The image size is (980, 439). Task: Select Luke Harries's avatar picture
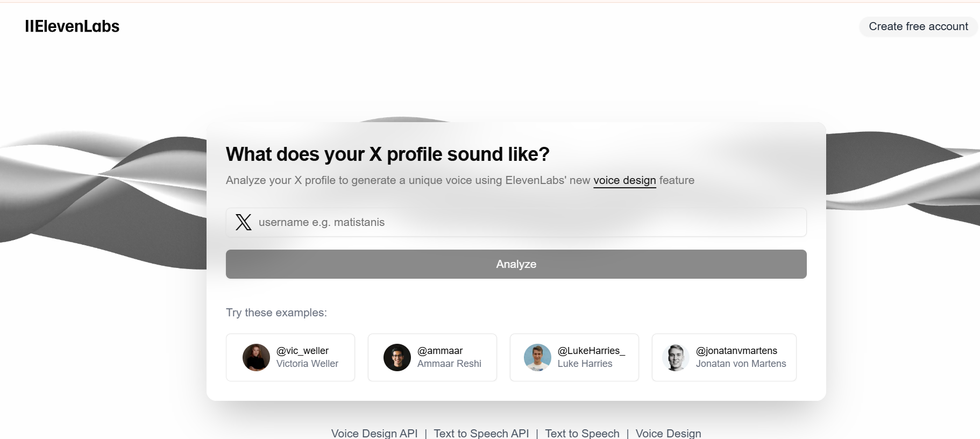[x=537, y=357]
